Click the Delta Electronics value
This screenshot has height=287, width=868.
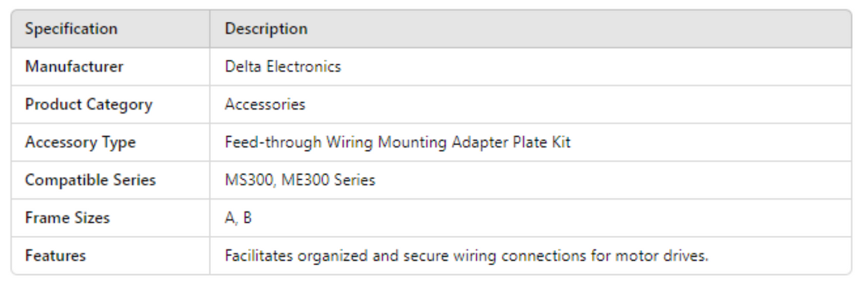tap(282, 67)
